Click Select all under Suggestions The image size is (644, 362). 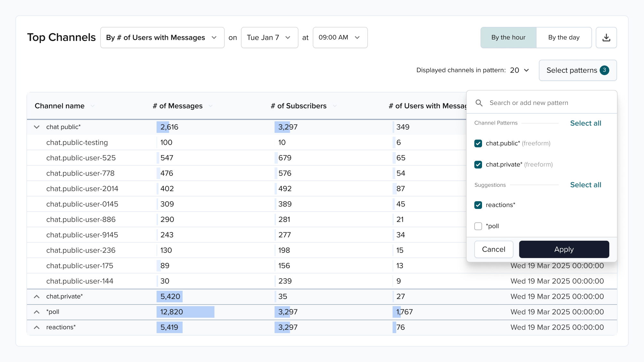585,185
